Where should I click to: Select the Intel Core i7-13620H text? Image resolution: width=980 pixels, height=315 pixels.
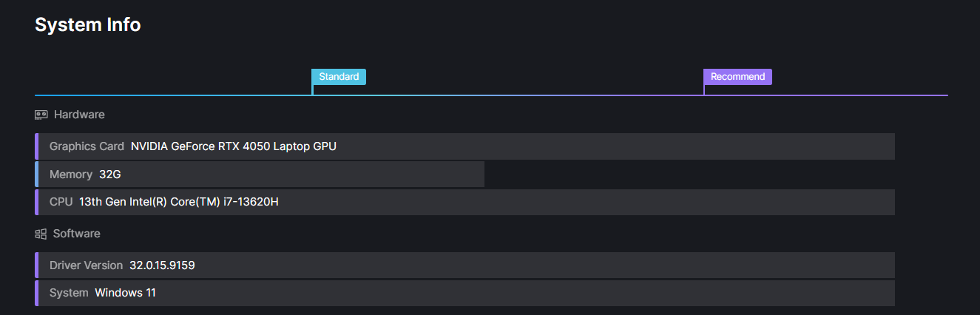178,203
